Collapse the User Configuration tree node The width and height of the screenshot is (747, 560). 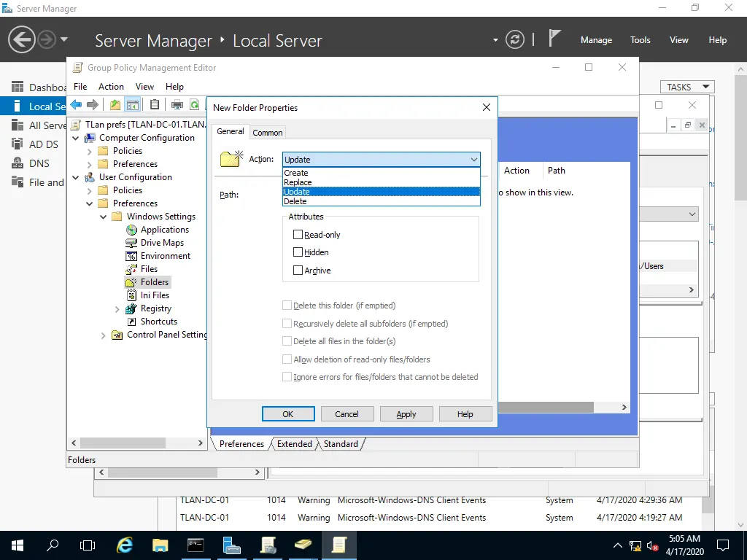76,177
